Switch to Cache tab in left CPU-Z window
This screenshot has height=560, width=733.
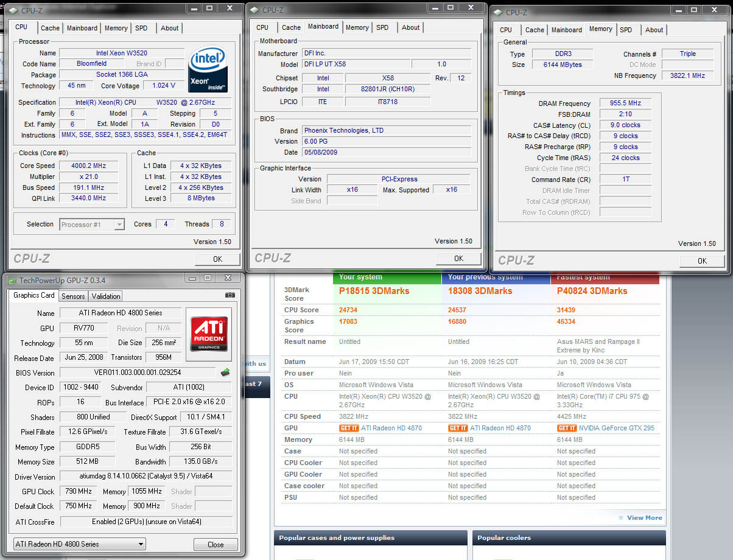coord(50,28)
